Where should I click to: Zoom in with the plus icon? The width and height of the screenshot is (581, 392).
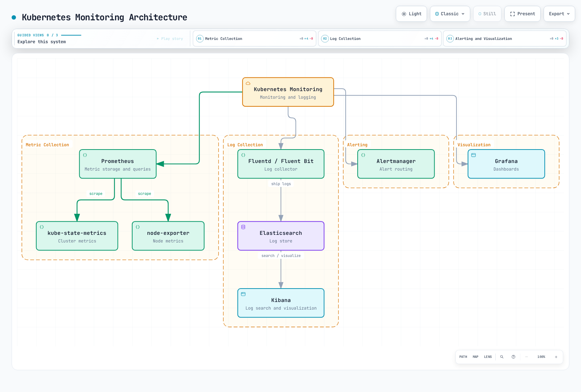[x=556, y=357]
